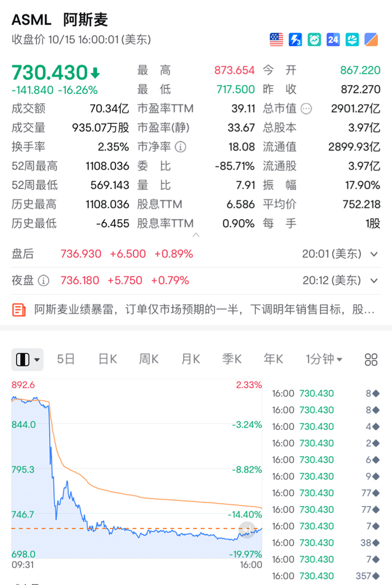This screenshot has height=585, width=392.
Task: Tap the 委比 value -85.71%
Action: point(235,166)
